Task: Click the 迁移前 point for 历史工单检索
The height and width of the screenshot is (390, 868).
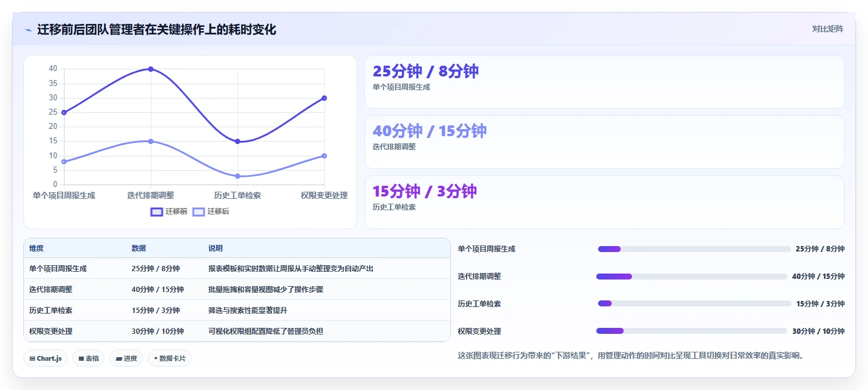Action: [x=238, y=142]
